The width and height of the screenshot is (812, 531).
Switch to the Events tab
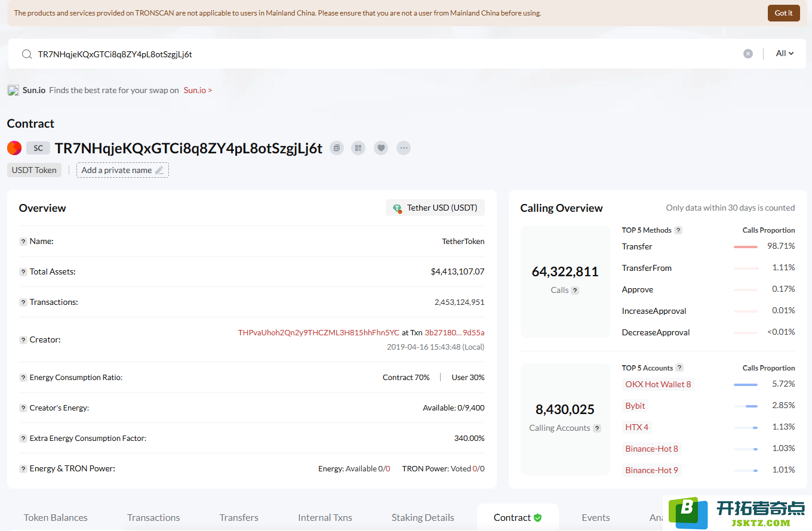596,517
